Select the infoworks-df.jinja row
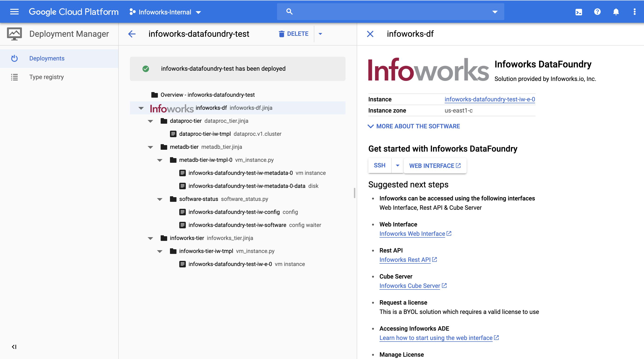The height and width of the screenshot is (359, 644). click(237, 108)
